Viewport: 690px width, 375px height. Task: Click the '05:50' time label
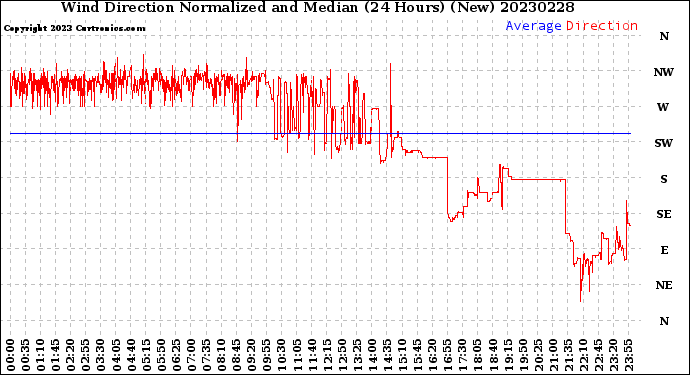(x=161, y=355)
